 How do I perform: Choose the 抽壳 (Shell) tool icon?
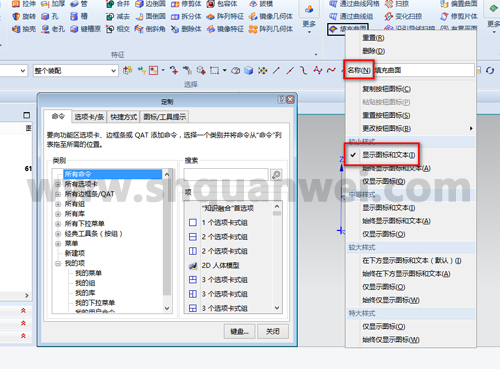[x=16, y=29]
